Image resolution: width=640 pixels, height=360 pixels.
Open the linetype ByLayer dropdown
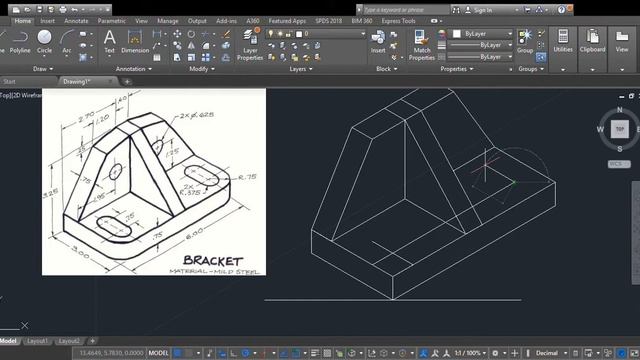coord(480,57)
